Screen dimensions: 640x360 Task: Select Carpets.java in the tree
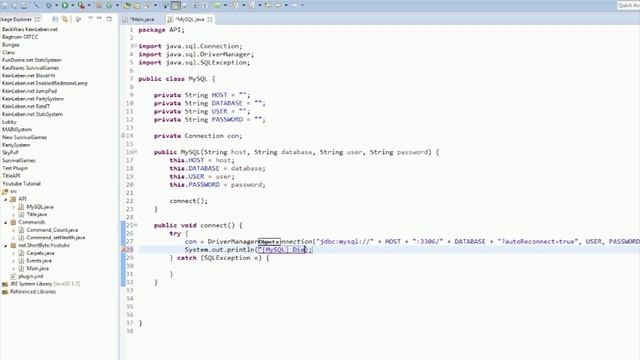40,253
